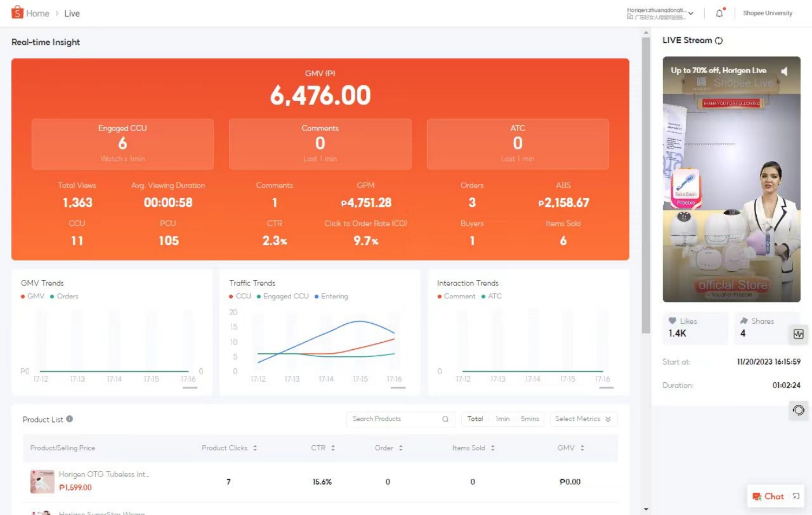Screen dimensions: 812x515
Task: Expand the chat popout icon
Action: pos(796,496)
